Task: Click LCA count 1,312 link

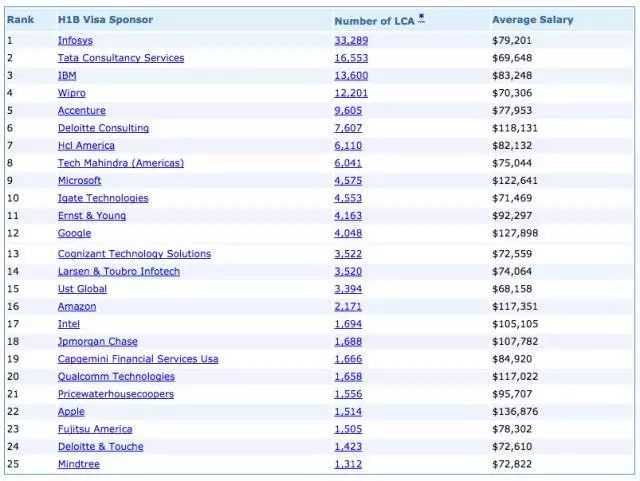Action: coord(348,464)
